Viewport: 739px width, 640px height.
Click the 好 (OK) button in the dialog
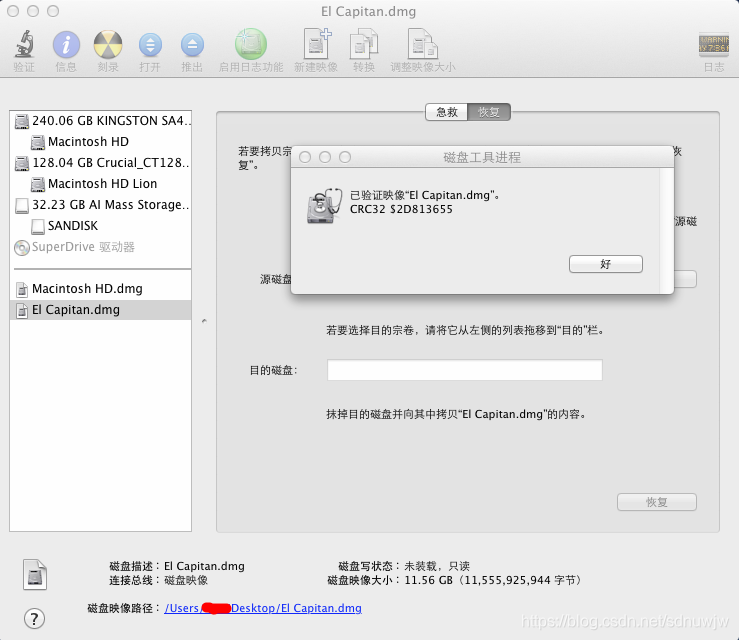coord(606,264)
